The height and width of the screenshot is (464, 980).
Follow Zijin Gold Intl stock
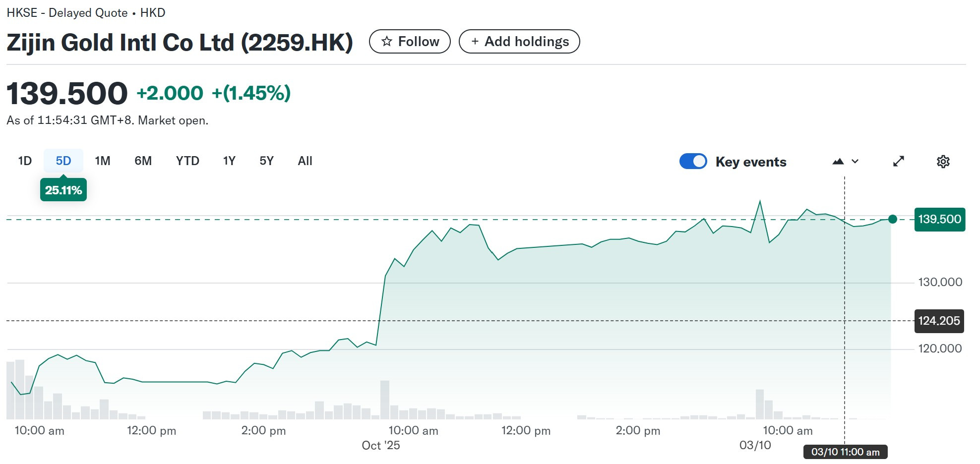pos(410,42)
